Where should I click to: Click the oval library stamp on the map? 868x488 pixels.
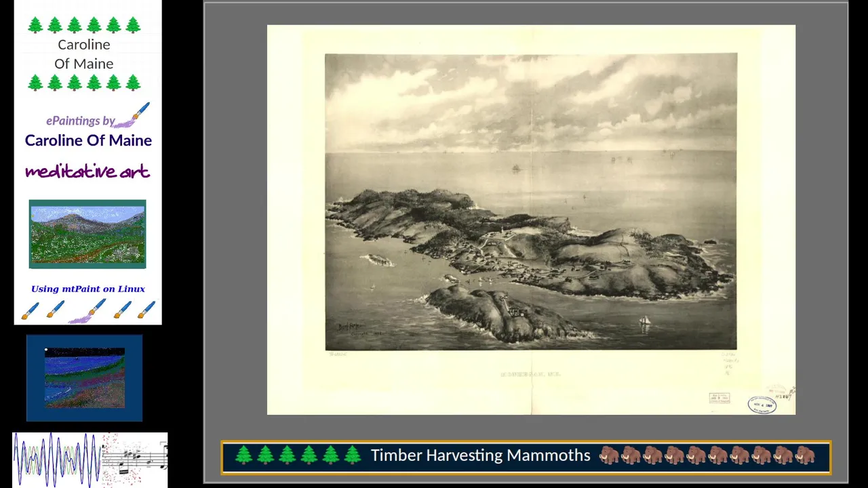pyautogui.click(x=762, y=405)
